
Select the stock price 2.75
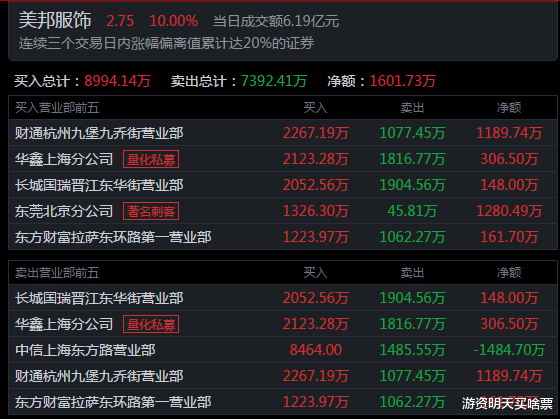click(x=120, y=21)
